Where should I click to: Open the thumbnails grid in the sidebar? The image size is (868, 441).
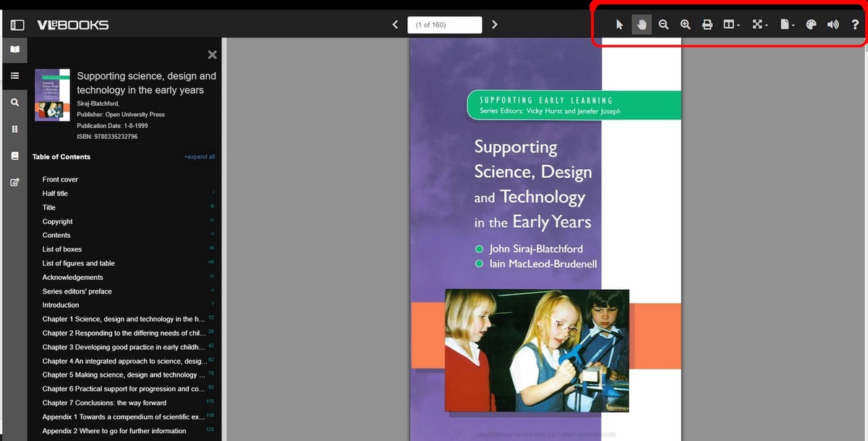click(14, 129)
